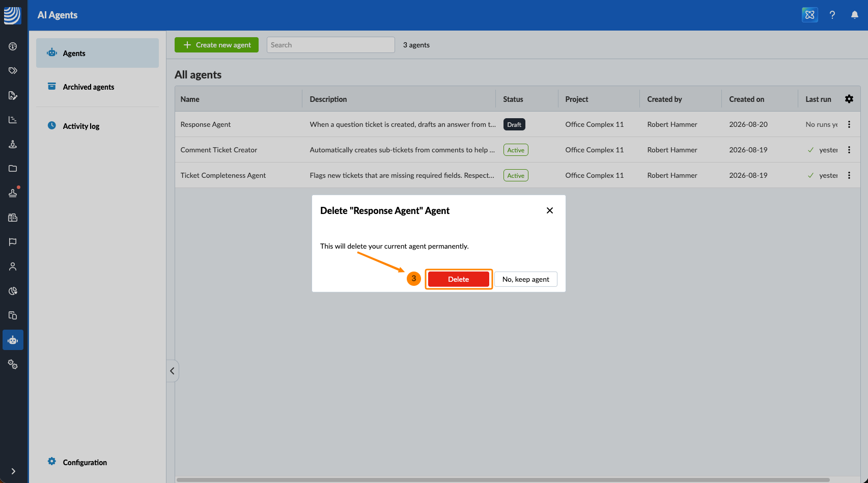Open the Activity log
Viewport: 868px width, 483px height.
coord(97,126)
